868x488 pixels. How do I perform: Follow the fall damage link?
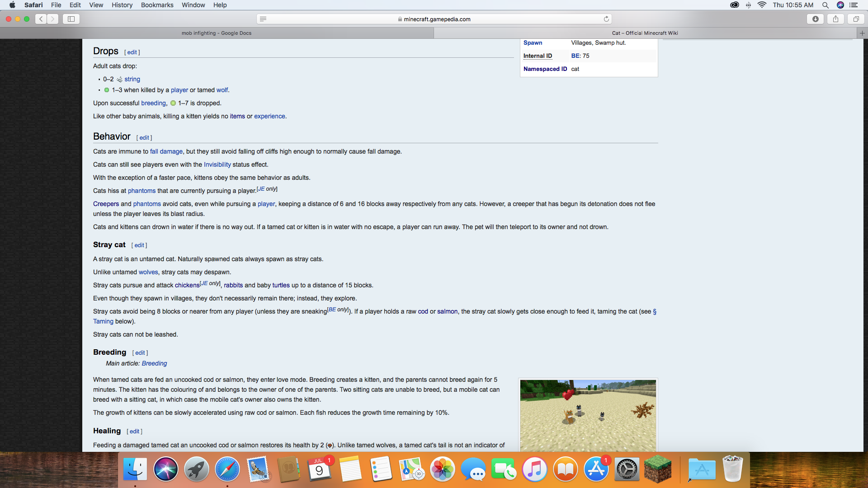(x=166, y=152)
